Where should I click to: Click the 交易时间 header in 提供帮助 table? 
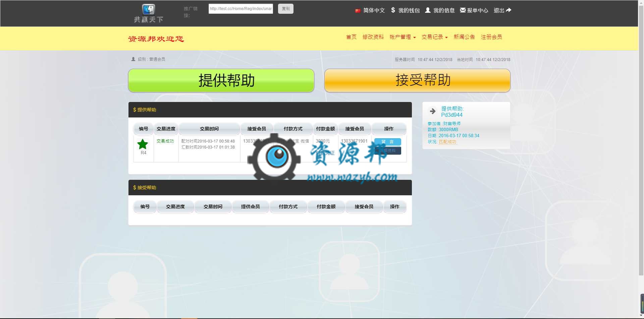coord(209,129)
